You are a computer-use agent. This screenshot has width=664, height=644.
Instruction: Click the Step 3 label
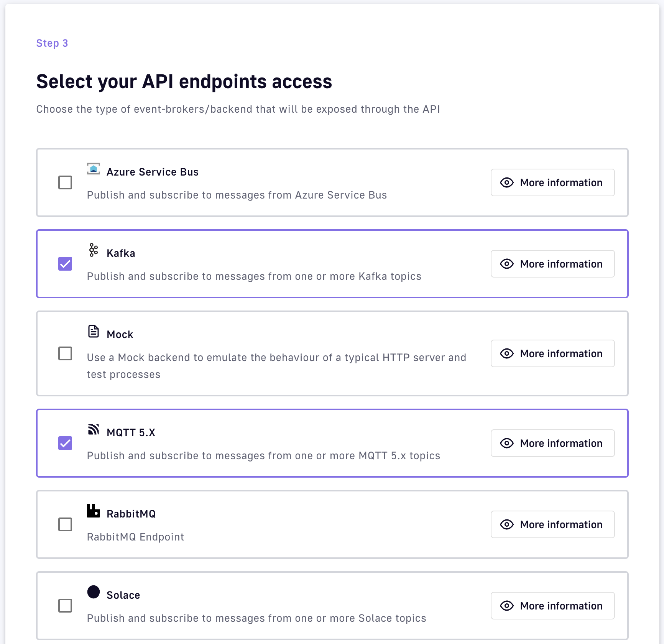pyautogui.click(x=52, y=43)
